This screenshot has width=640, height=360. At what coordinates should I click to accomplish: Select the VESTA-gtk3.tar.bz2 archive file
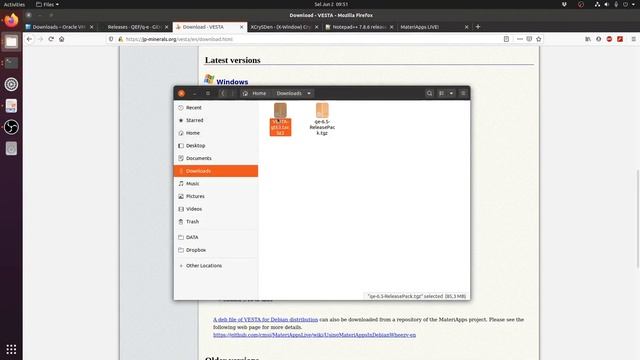[x=280, y=119]
